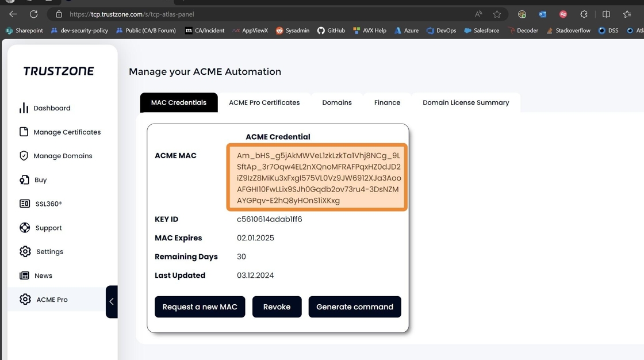Open the dev-security-policy bookmark
The height and width of the screenshot is (360, 644).
tap(79, 30)
